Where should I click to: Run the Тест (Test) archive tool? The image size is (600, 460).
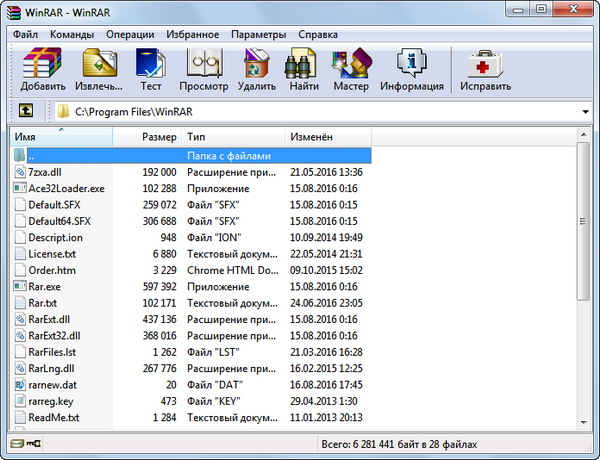[x=151, y=68]
